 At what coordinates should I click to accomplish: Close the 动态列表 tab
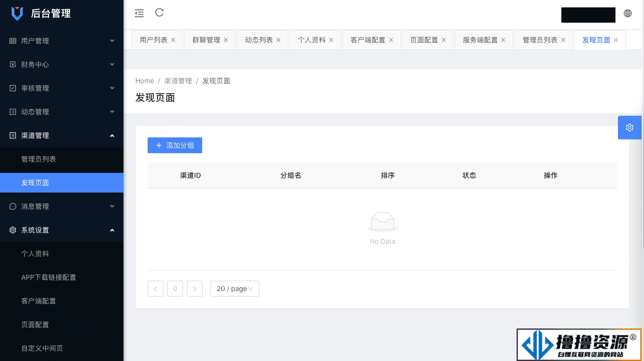point(278,40)
